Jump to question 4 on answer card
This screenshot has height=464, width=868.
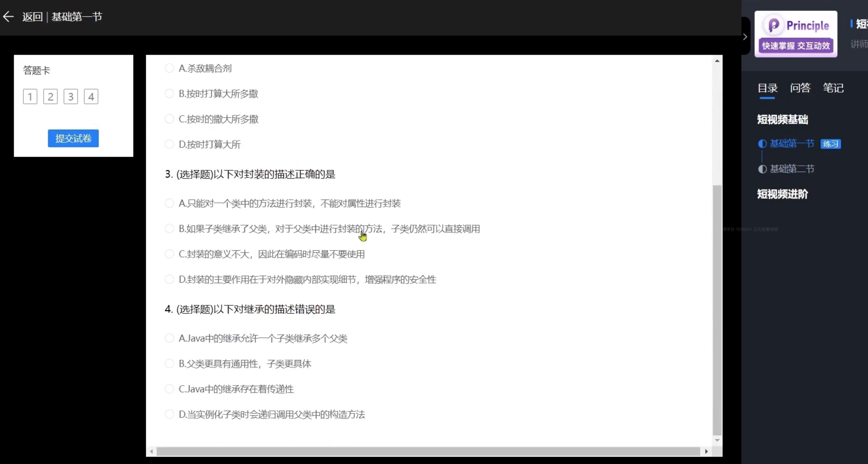click(91, 97)
